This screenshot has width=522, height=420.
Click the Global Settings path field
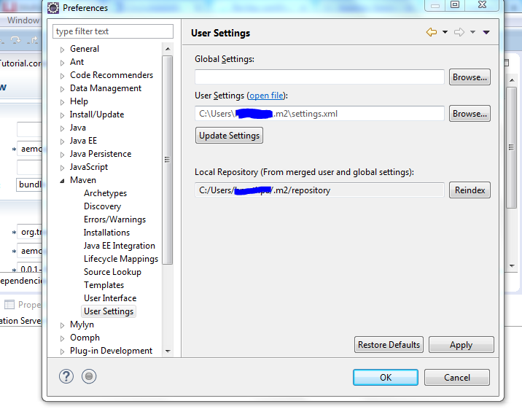pyautogui.click(x=319, y=77)
